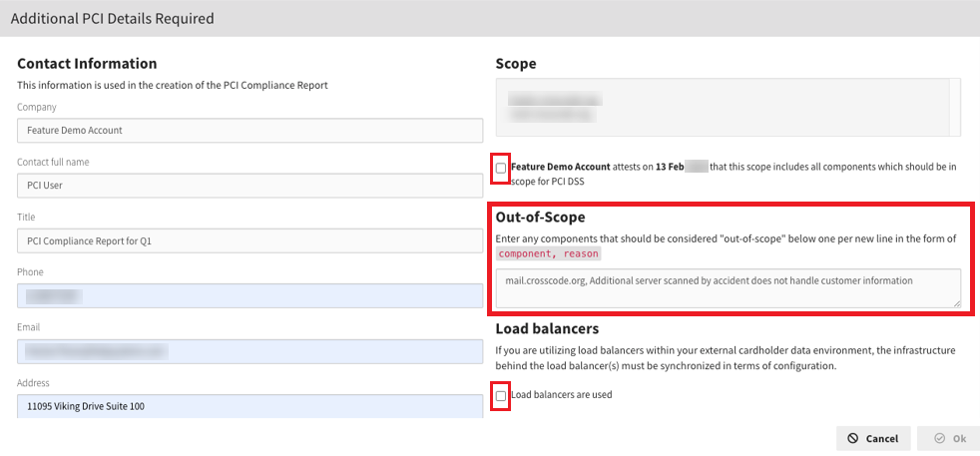
Task: Click the 'component, reason' code snippet
Action: pyautogui.click(x=548, y=254)
